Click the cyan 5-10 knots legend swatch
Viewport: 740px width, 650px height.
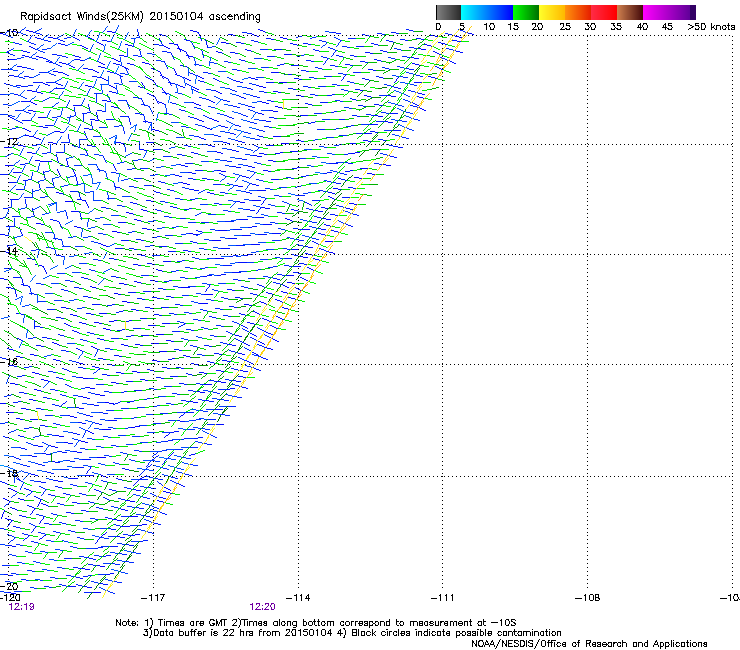(474, 12)
